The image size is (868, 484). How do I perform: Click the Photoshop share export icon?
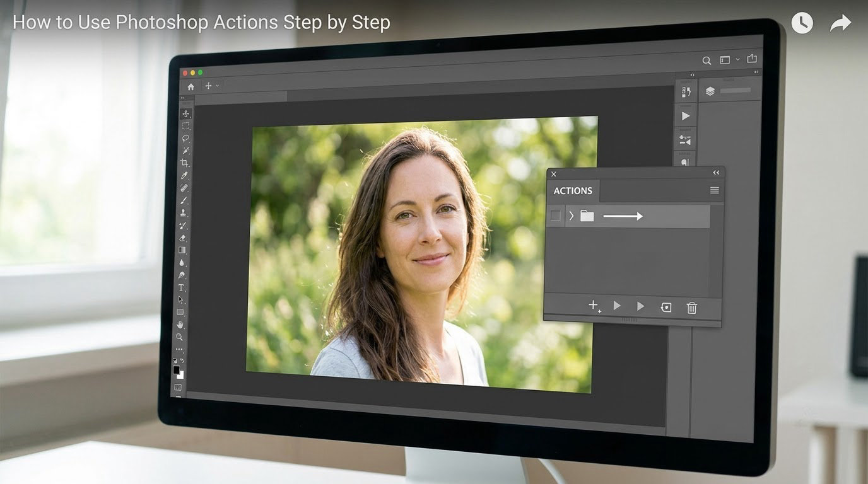pos(752,59)
